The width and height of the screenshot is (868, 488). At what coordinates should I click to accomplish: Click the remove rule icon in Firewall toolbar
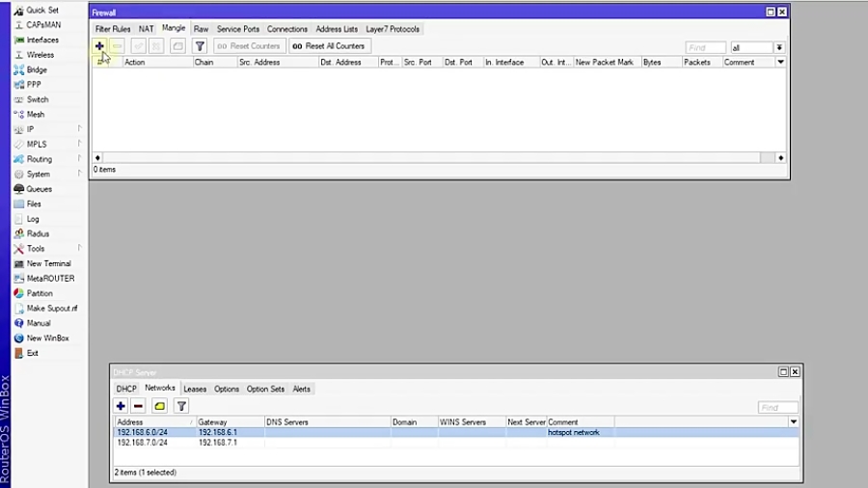pos(118,46)
